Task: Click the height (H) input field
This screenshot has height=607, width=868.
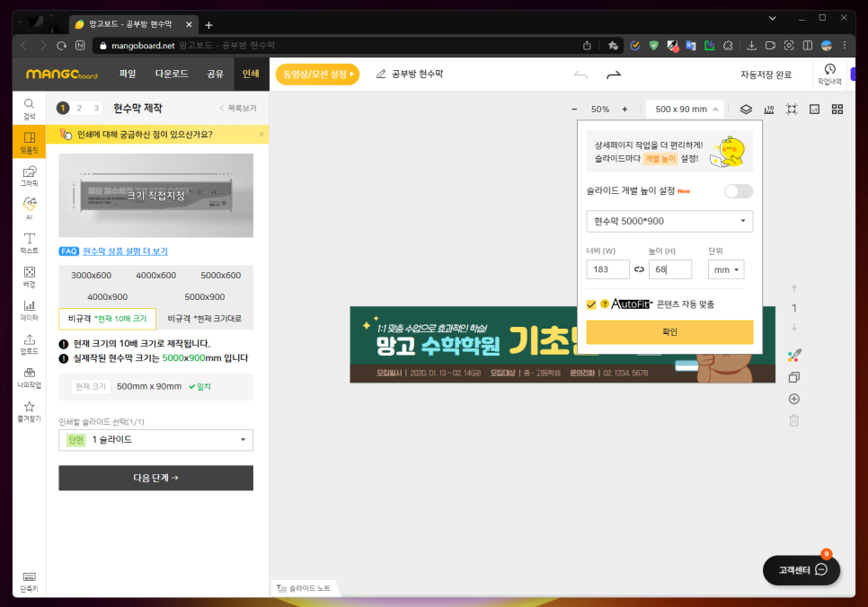Action: [669, 269]
